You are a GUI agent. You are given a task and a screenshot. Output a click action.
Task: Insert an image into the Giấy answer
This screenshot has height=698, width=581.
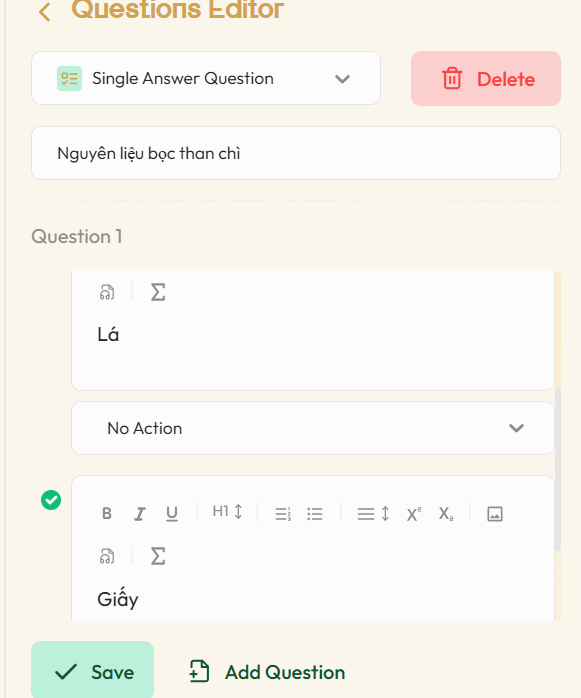click(x=495, y=514)
